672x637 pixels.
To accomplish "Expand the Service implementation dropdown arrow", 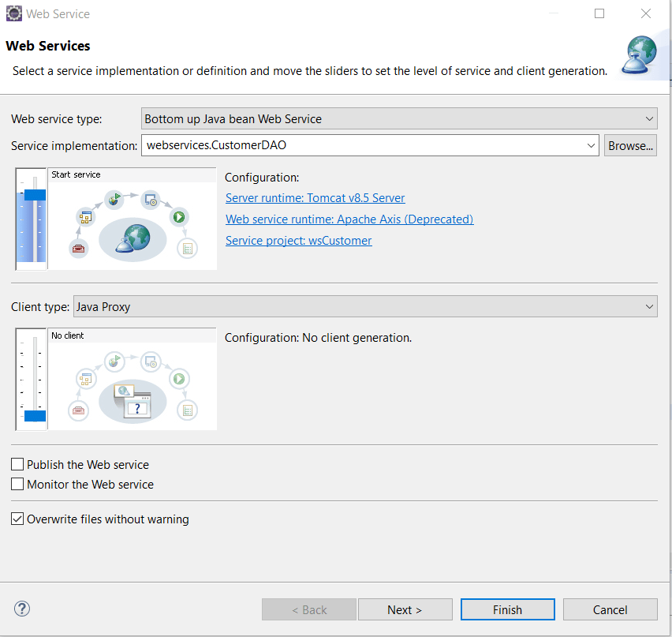I will (x=592, y=145).
